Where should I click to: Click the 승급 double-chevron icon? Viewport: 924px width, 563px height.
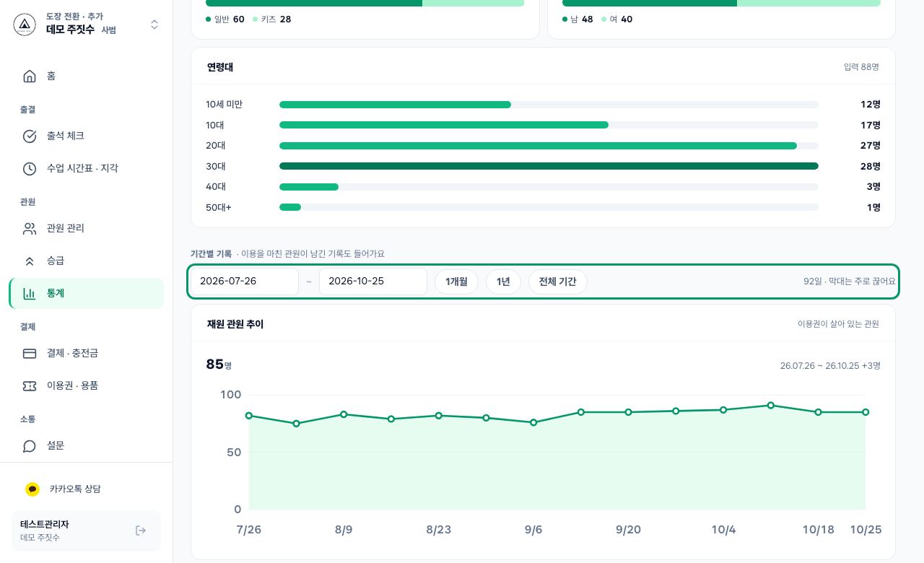[x=30, y=261]
